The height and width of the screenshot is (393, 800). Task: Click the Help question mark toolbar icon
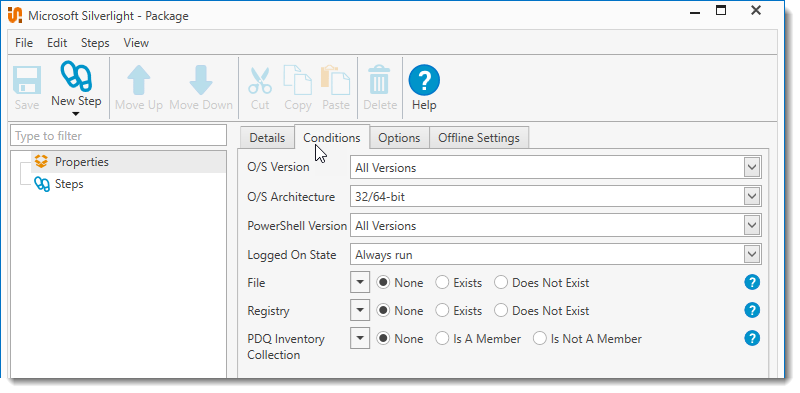(424, 80)
